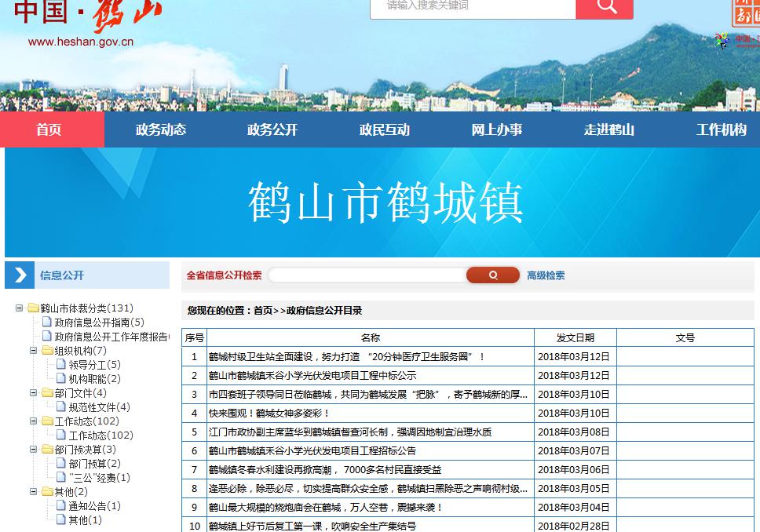The image size is (760, 532).
Task: Open the 网上办事 menu item
Action: (x=495, y=129)
